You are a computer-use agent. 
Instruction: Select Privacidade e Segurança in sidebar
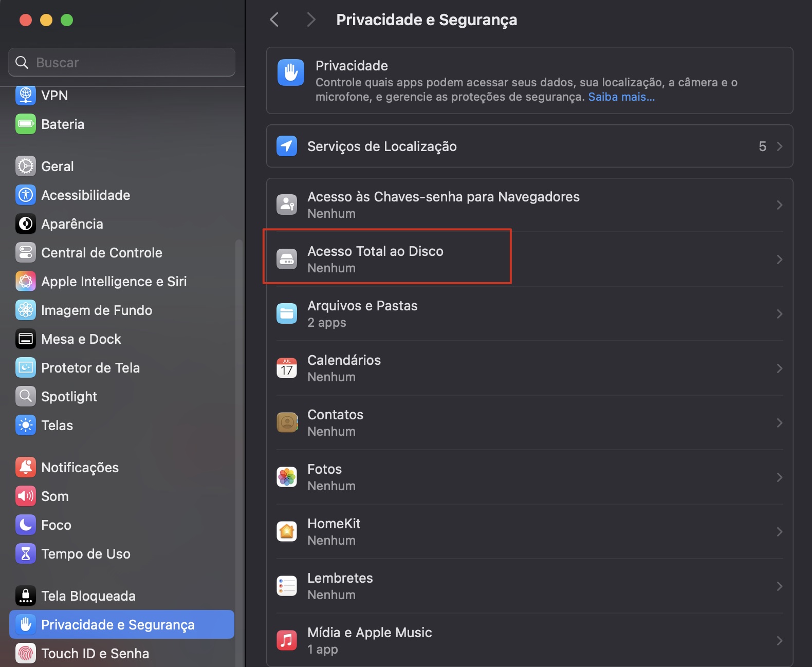pos(122,624)
